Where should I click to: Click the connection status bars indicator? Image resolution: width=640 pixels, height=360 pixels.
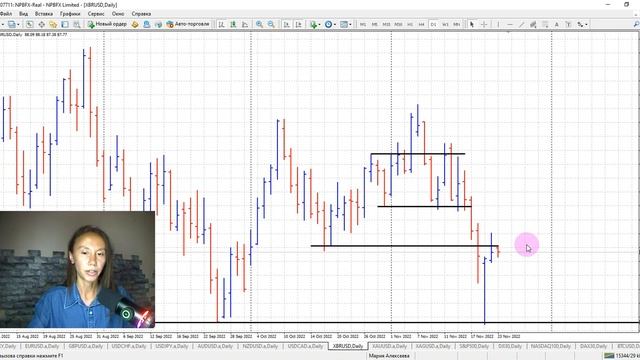coord(609,356)
